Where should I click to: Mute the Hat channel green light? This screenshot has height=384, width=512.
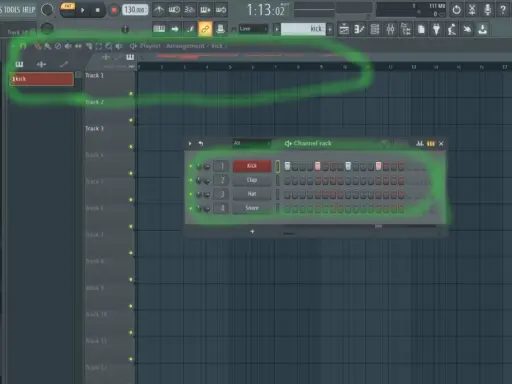click(191, 194)
